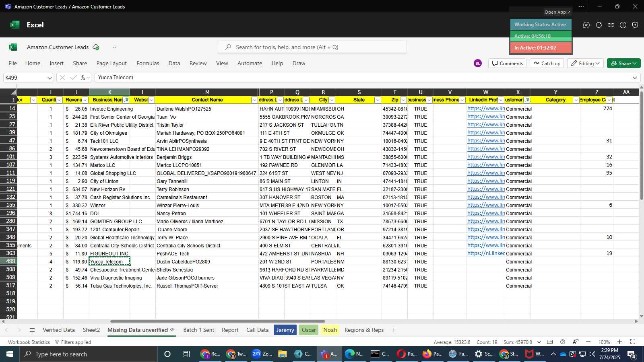This screenshot has width=644, height=362.
Task: Open the about tab info icon
Action: [x=623, y=25]
